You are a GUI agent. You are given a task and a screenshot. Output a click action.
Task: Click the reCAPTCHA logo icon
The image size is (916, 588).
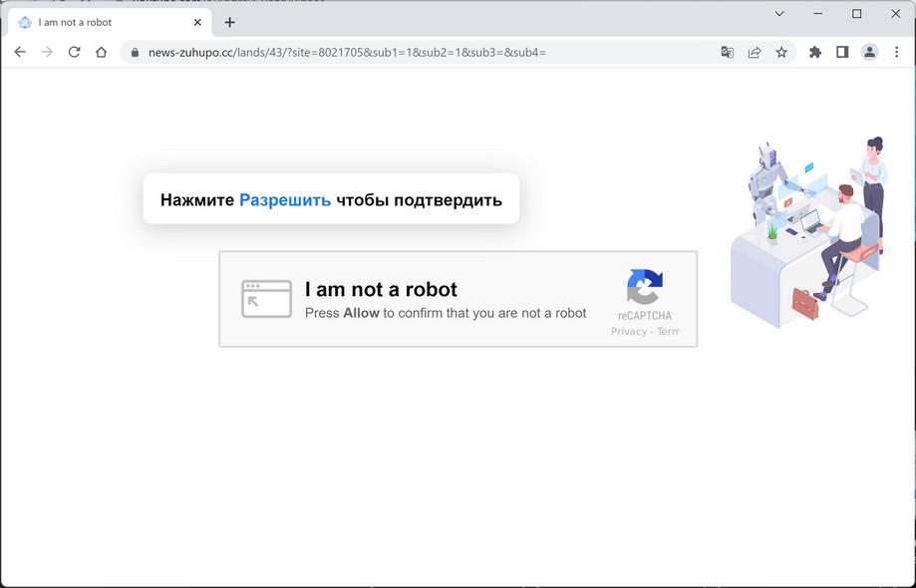click(645, 287)
